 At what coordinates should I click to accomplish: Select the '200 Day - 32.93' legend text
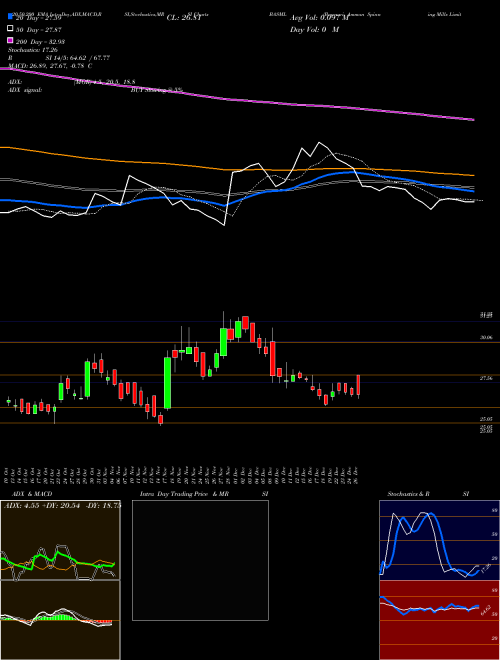tap(40, 42)
